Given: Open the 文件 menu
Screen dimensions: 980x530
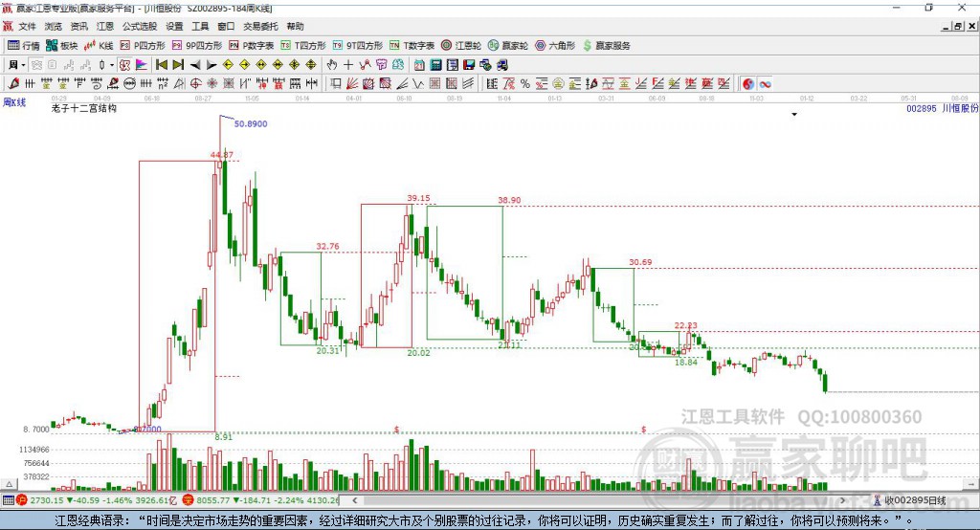Looking at the screenshot, I should click(x=28, y=26).
